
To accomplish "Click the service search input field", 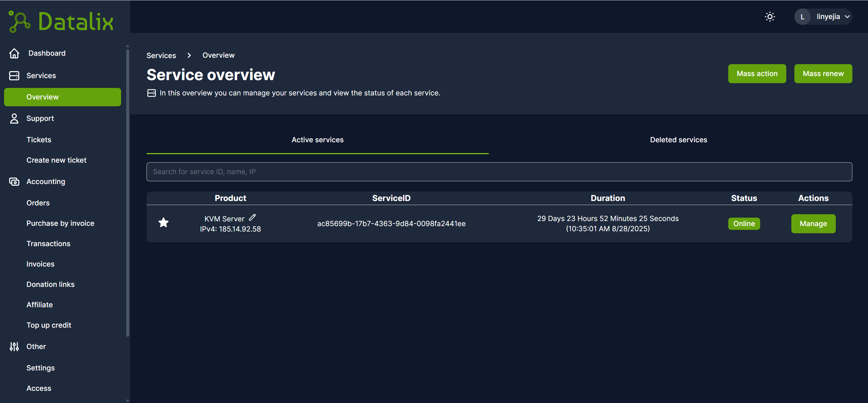I will [x=499, y=172].
